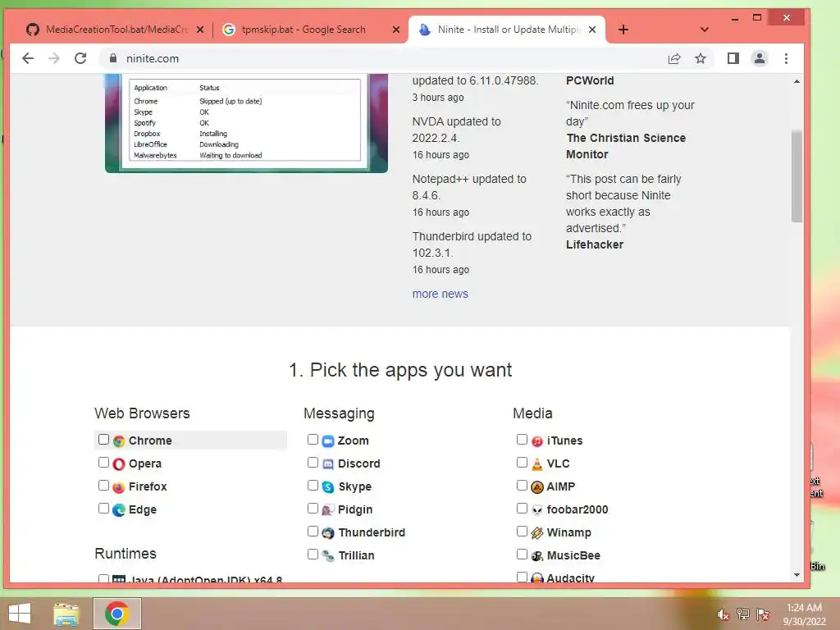Image resolution: width=840 pixels, height=630 pixels.
Task: Close the tpmskip.bat Google Search tab
Action: tap(396, 30)
